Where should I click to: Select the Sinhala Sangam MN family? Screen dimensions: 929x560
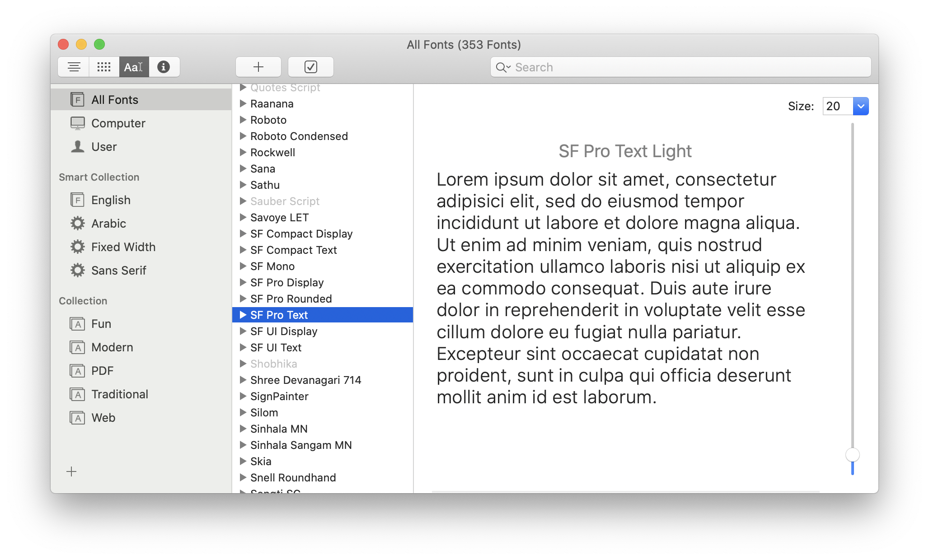(323, 445)
